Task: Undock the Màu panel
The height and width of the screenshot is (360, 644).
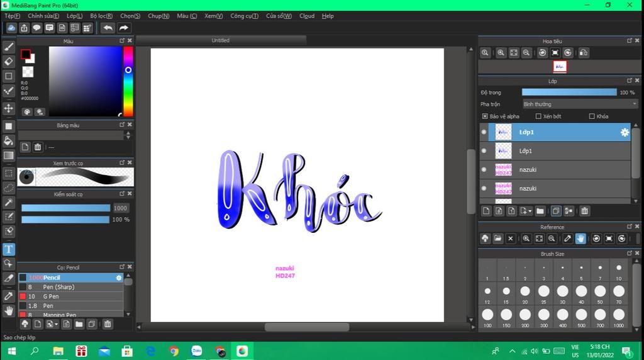Action: 122,41
